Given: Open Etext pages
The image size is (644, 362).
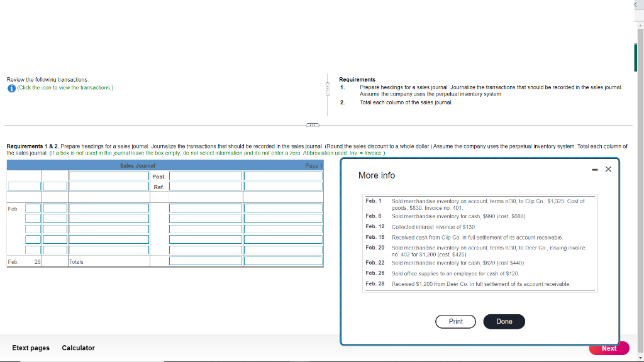Looking at the screenshot, I should (x=30, y=348).
